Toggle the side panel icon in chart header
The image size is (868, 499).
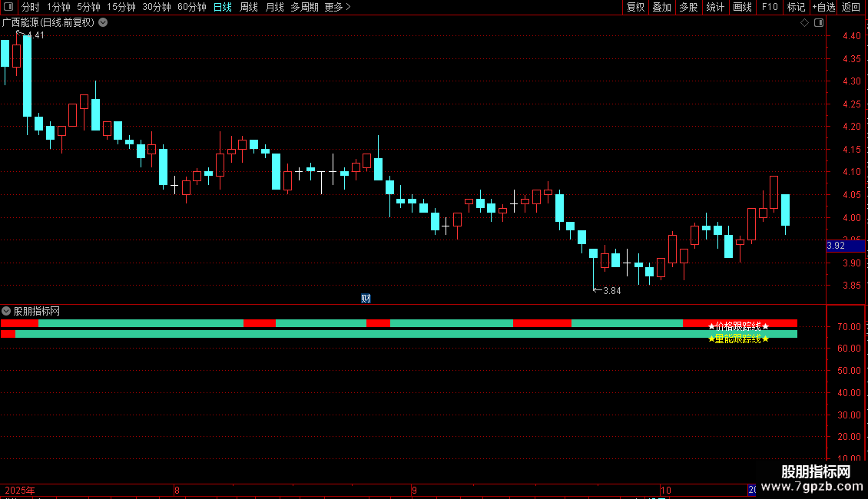[x=819, y=23]
